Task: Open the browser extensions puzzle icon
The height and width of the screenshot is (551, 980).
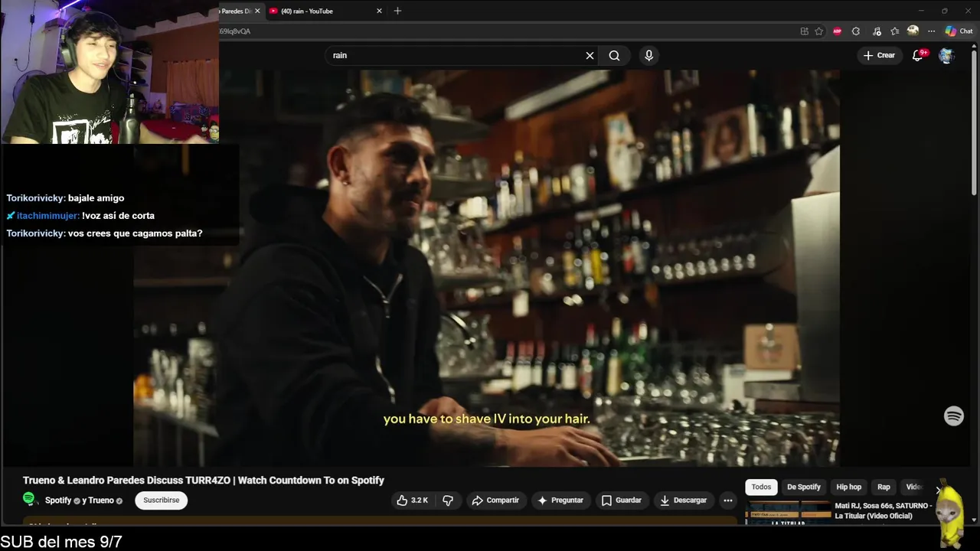Action: [856, 31]
